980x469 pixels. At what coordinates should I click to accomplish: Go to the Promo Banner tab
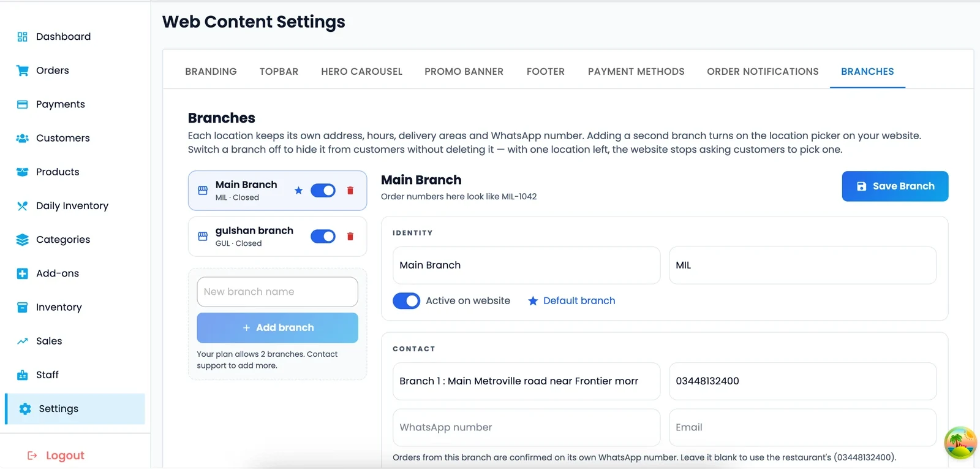464,72
